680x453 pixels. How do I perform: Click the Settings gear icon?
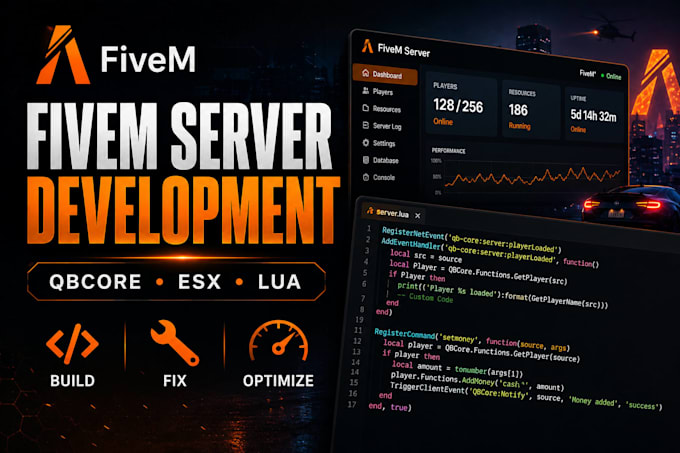(x=366, y=143)
